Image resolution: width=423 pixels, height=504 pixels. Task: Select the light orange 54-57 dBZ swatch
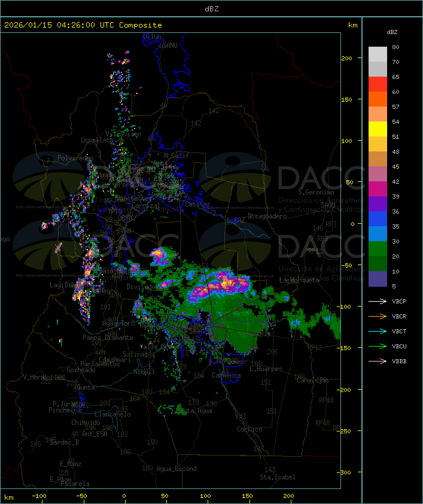point(378,114)
